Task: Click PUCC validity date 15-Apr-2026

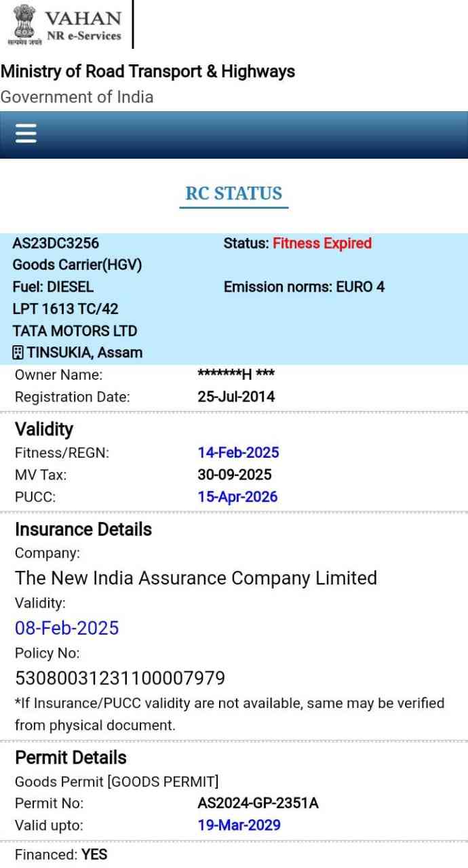Action: (237, 496)
